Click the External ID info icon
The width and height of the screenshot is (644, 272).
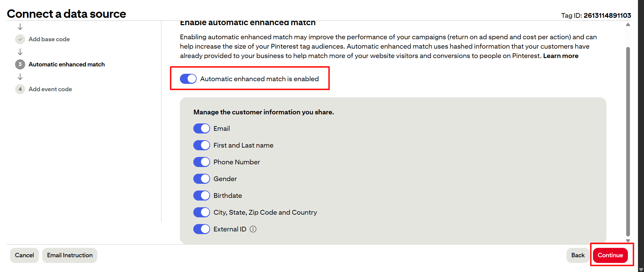tap(253, 229)
